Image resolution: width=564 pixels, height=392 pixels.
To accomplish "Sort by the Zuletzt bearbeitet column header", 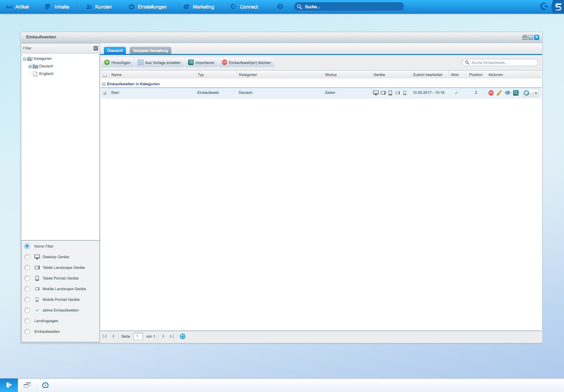I will pos(430,75).
